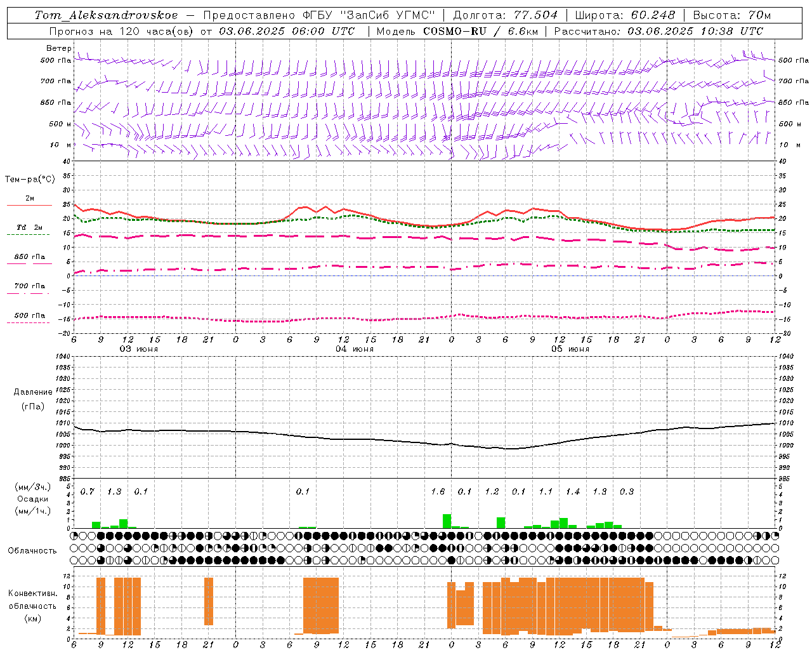Click the Облачность cloud cover label
Image resolution: width=812 pixels, height=650 pixels.
click(32, 551)
